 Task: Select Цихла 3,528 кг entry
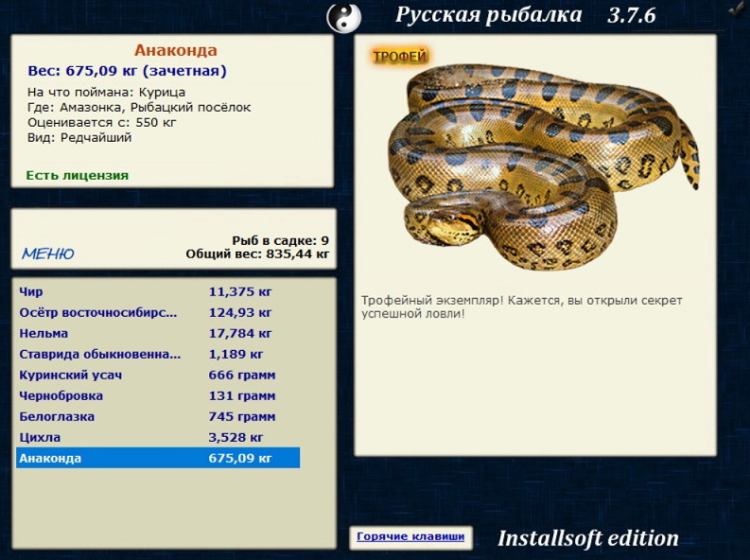pos(158,438)
